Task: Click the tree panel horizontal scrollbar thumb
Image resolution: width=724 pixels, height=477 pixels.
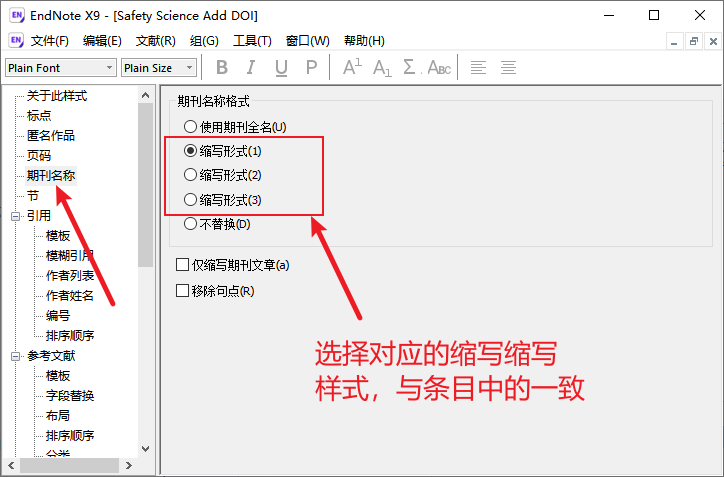Action: pyautogui.click(x=69, y=465)
